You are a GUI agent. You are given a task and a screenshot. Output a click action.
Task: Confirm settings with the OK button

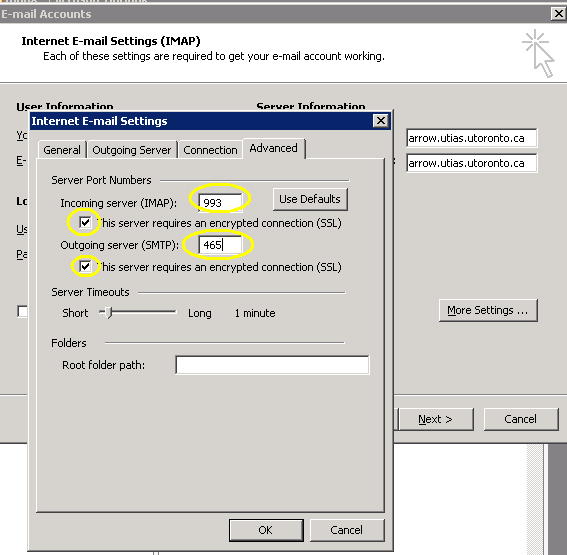266,530
